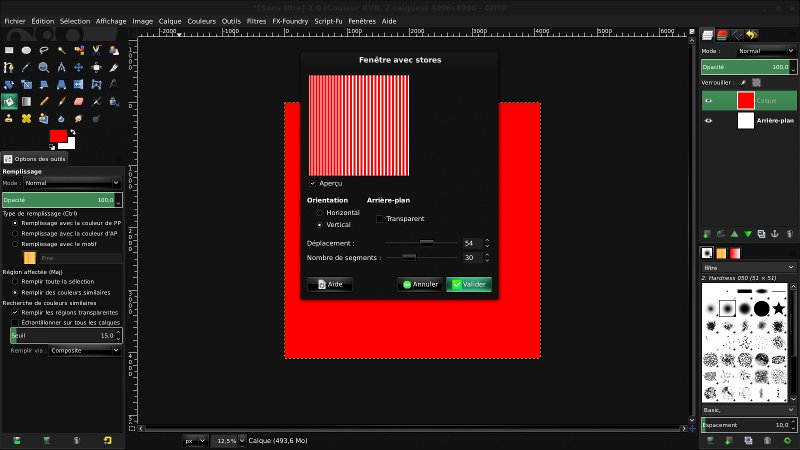Select the Rectangle Select tool
The image size is (800, 450).
pyautogui.click(x=9, y=50)
